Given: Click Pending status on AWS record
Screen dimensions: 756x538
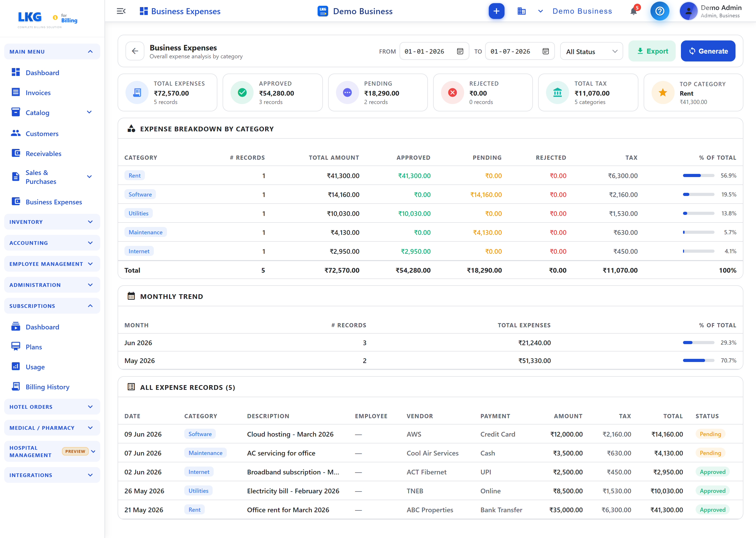Looking at the screenshot, I should 710,434.
